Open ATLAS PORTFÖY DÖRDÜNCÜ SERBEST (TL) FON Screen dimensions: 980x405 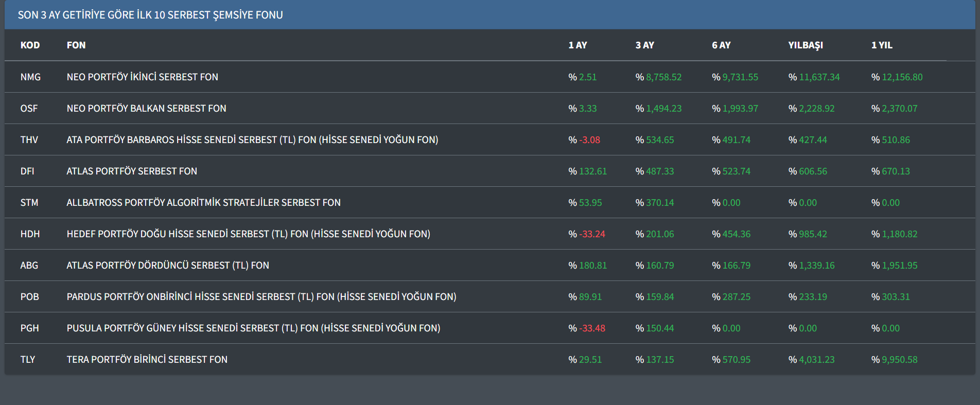pos(168,266)
